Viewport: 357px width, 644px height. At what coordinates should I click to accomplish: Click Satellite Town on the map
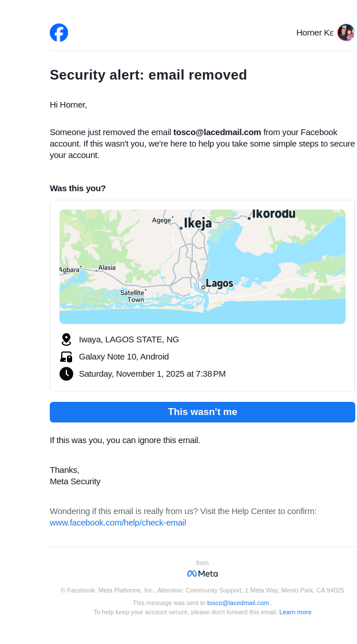tap(132, 296)
